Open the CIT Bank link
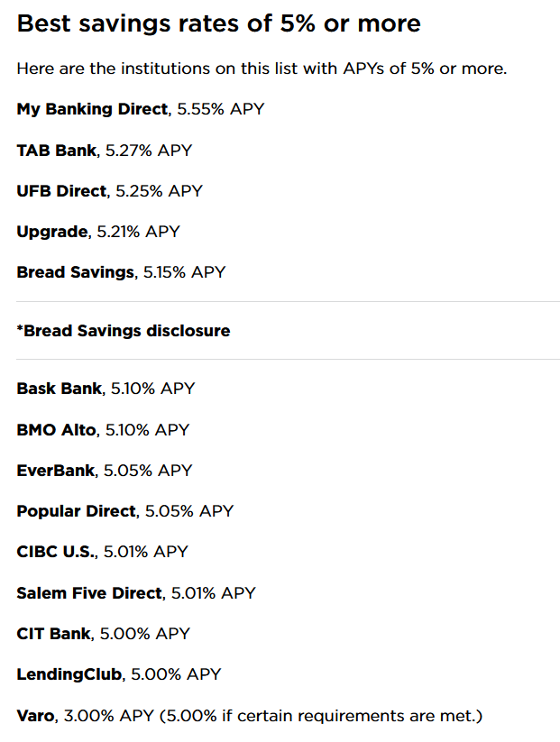Screen dimensions: 560x742 [x=54, y=634]
